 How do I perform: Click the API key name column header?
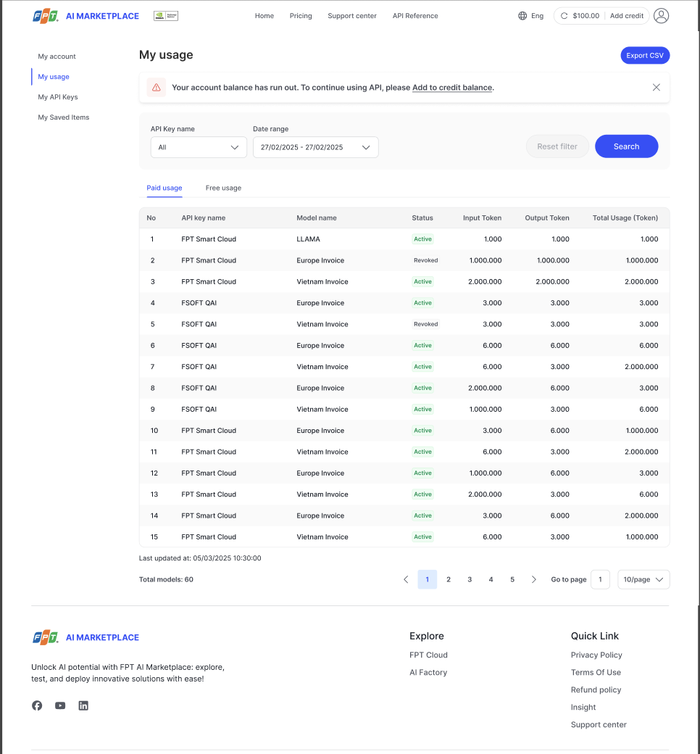tap(203, 217)
